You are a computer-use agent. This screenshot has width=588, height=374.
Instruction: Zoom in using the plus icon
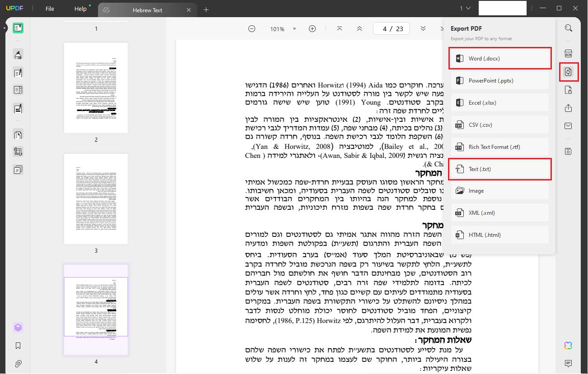[312, 28]
